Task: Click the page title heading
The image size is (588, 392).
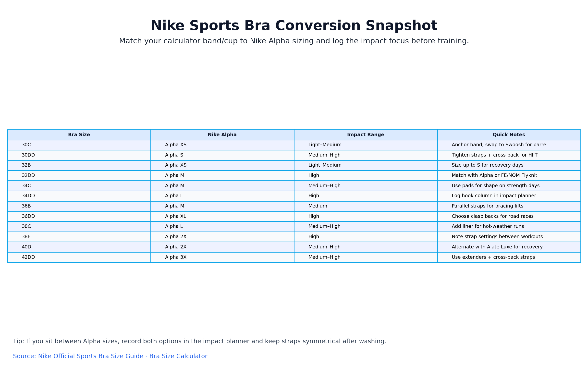Action: 294,26
